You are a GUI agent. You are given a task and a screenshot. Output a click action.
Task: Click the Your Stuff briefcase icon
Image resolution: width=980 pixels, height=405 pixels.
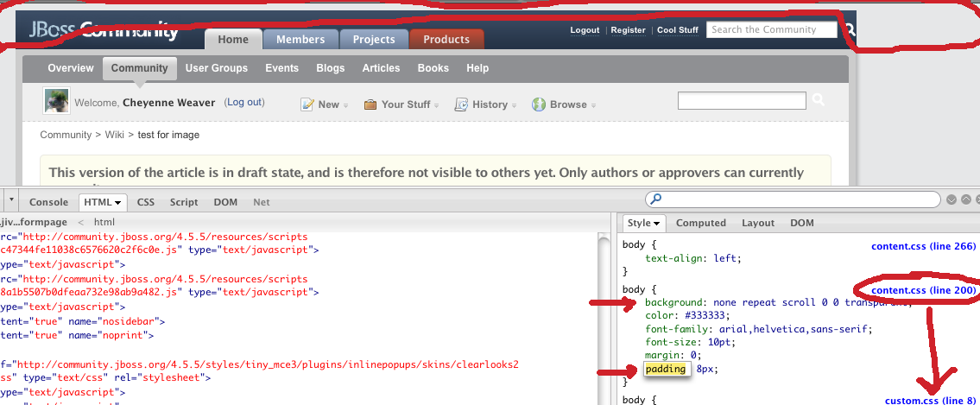(x=370, y=104)
